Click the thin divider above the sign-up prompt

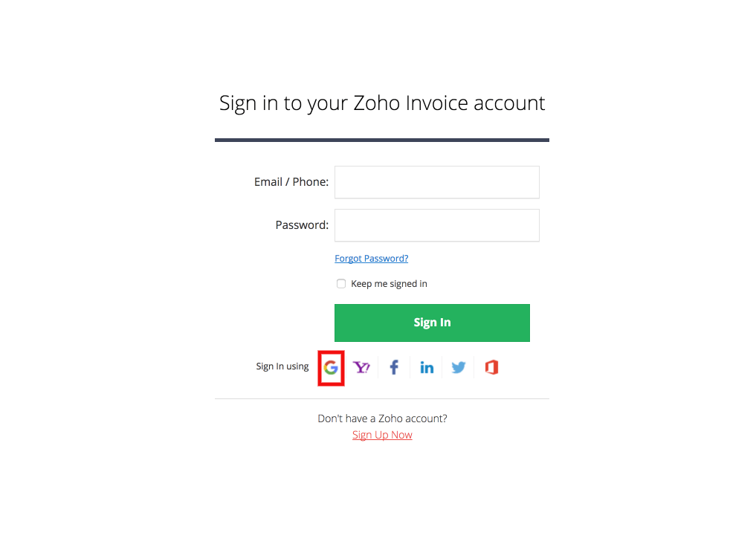pyautogui.click(x=382, y=399)
